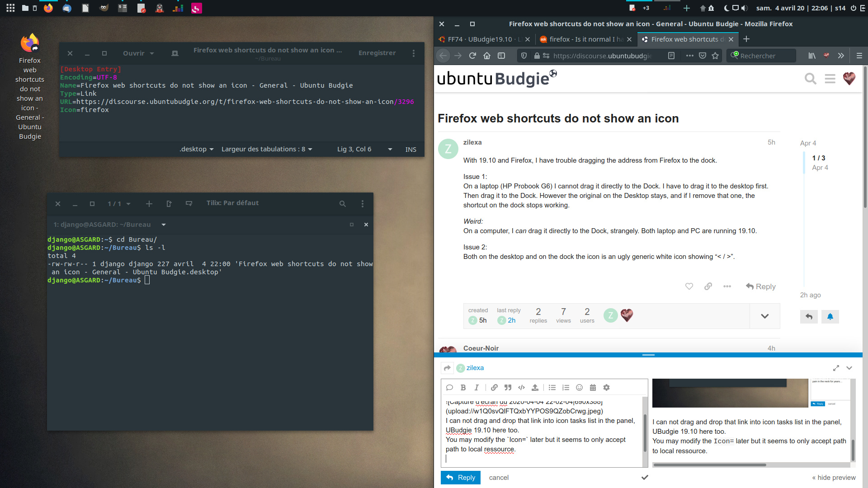Open the Firefox application menu
The height and width of the screenshot is (488, 868).
coord(859,56)
